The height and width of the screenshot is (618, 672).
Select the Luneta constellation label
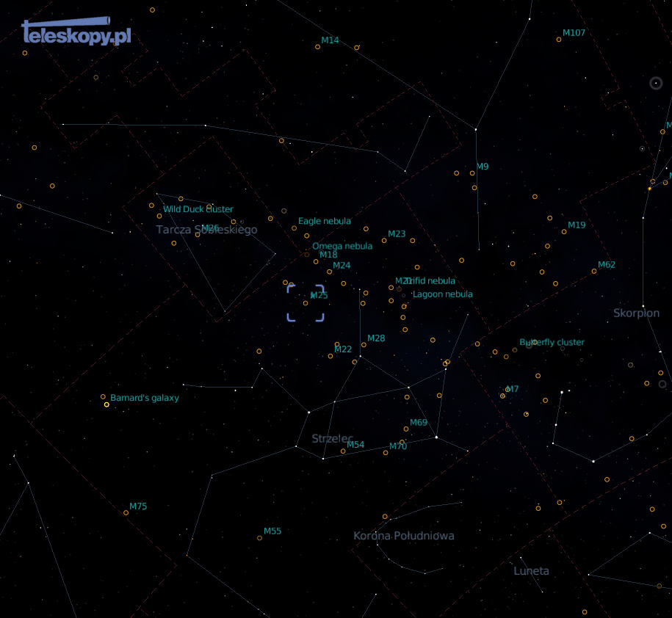531,571
